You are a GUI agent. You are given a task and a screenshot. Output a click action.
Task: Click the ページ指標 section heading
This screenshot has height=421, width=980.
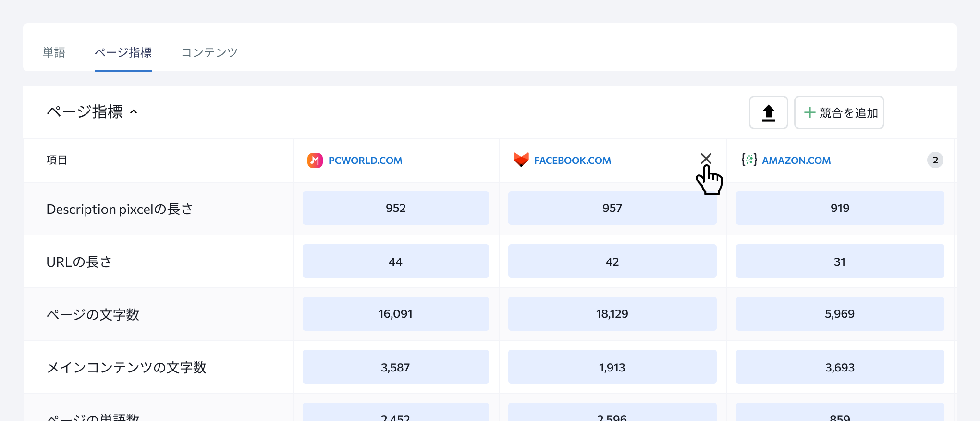pyautogui.click(x=85, y=111)
